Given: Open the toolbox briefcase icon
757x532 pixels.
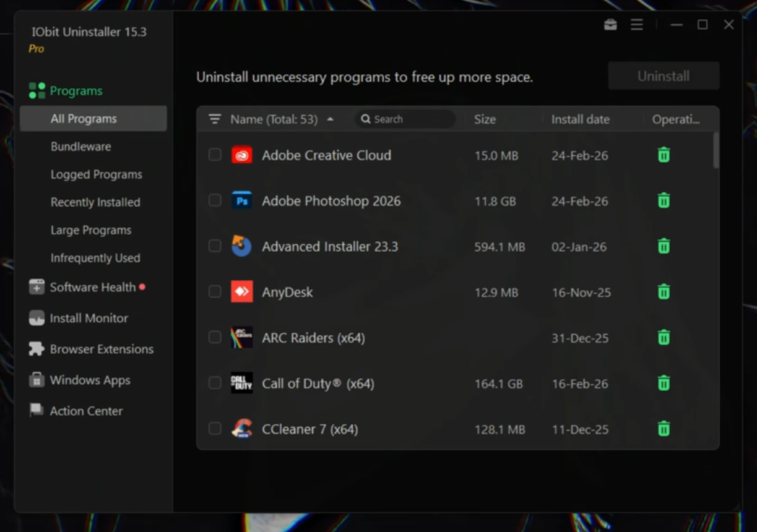Looking at the screenshot, I should click(610, 25).
